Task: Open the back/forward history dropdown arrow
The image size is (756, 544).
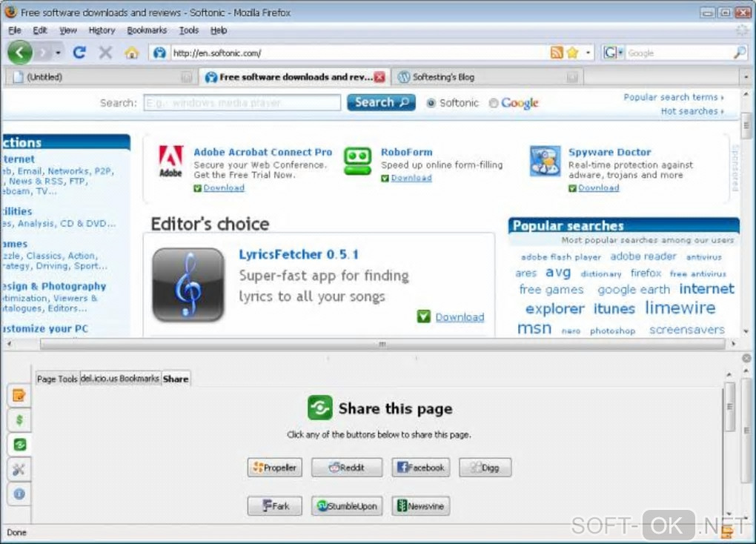Action: tap(58, 53)
